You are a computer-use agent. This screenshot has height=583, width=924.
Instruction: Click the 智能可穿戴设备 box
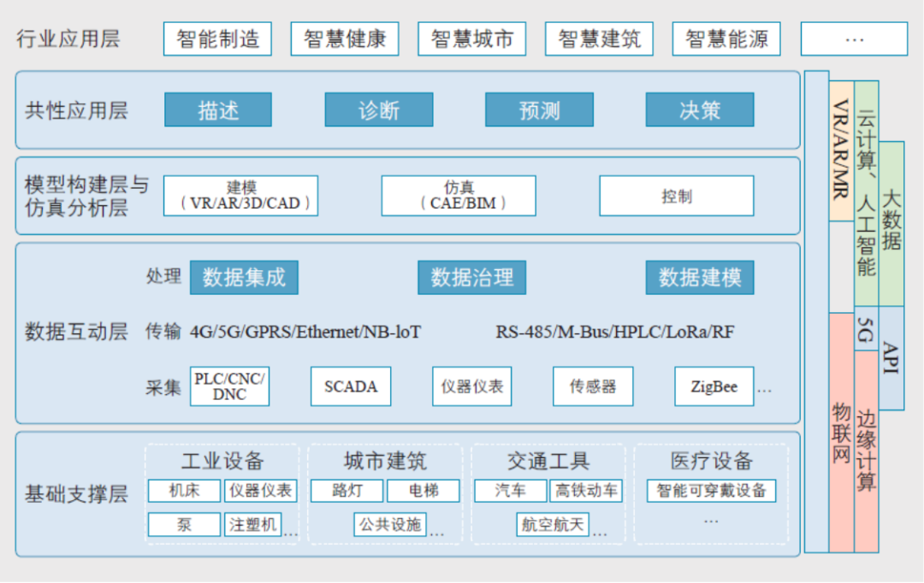click(x=711, y=491)
